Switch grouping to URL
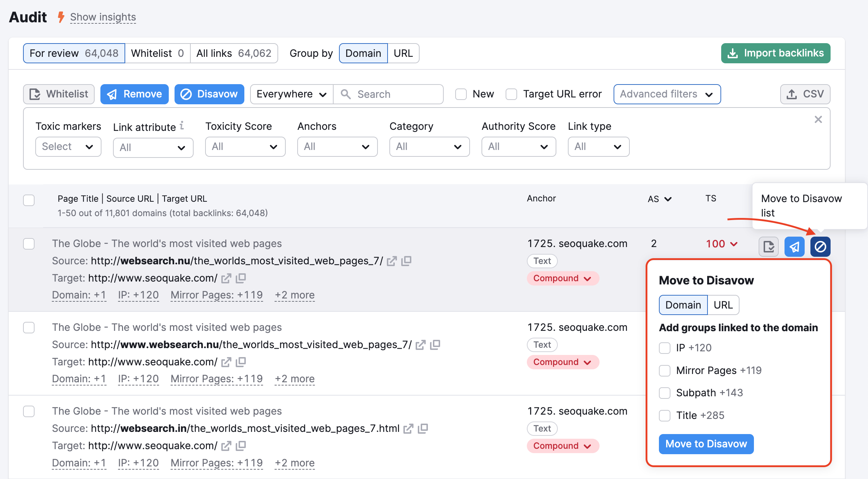The width and height of the screenshot is (868, 479). pyautogui.click(x=403, y=53)
